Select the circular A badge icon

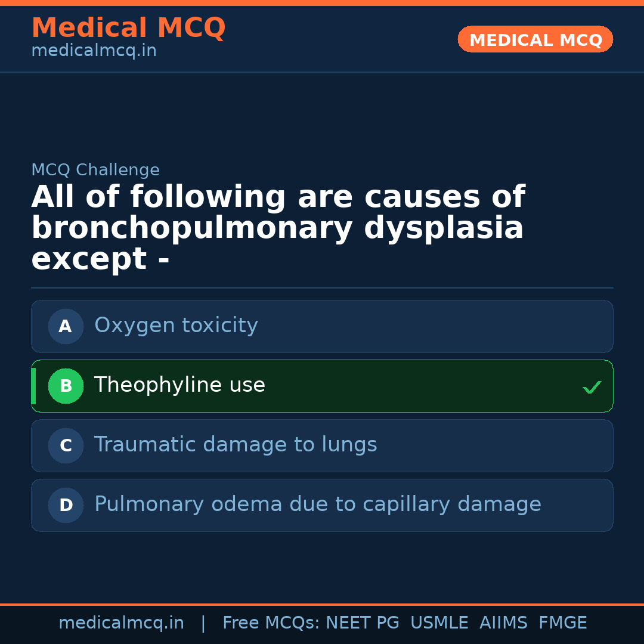(x=66, y=326)
